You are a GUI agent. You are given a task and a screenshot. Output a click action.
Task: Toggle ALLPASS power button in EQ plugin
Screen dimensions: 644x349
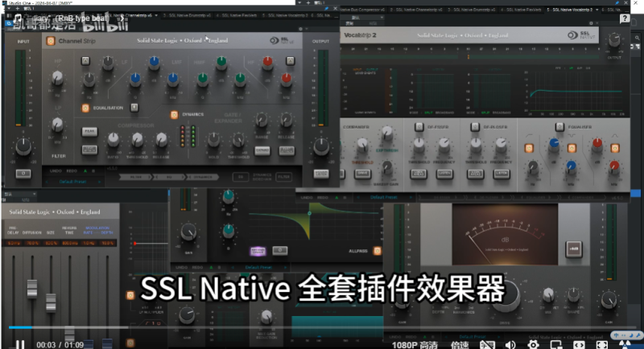pos(377,251)
